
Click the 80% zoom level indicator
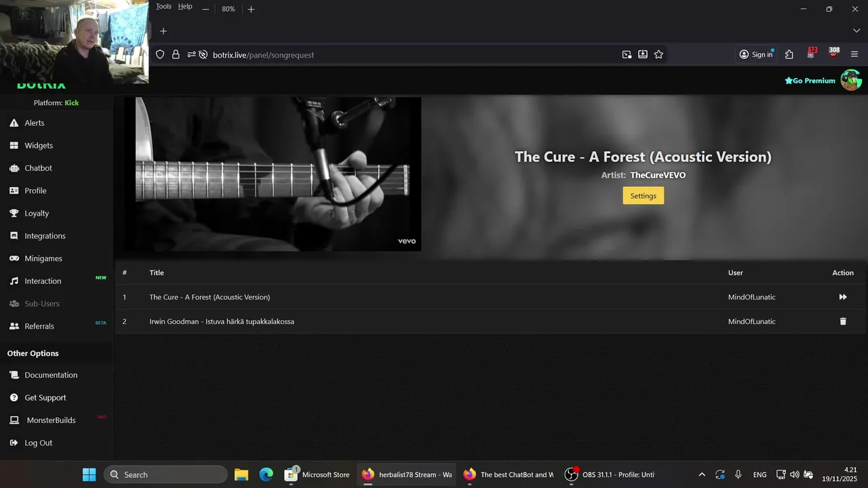[x=229, y=9]
